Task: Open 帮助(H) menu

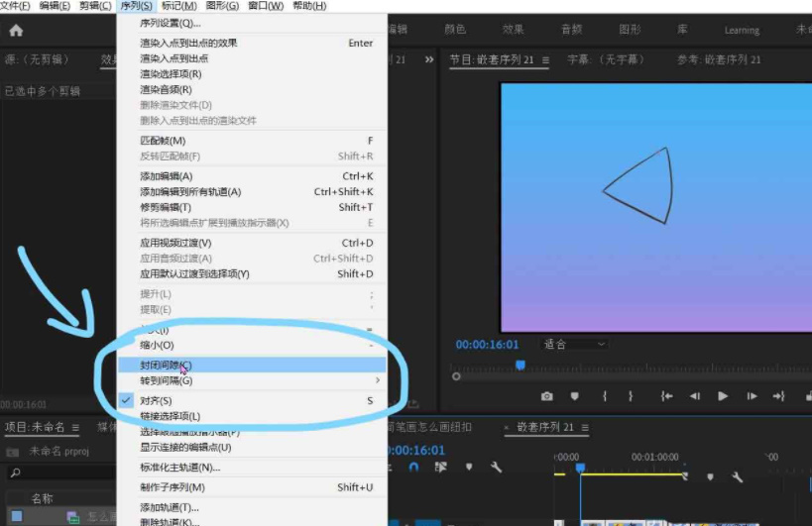Action: (x=309, y=6)
